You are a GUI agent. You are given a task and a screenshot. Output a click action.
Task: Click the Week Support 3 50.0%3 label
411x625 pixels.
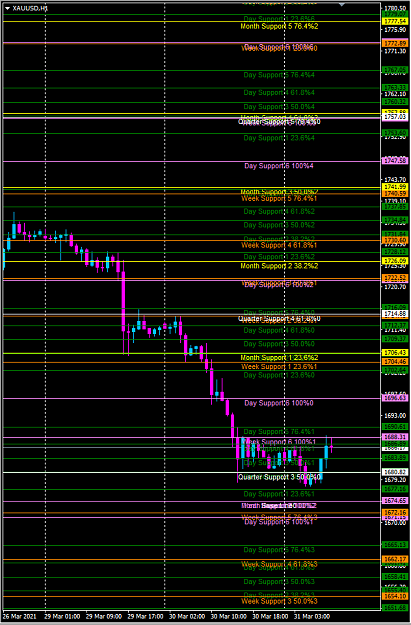click(x=279, y=601)
